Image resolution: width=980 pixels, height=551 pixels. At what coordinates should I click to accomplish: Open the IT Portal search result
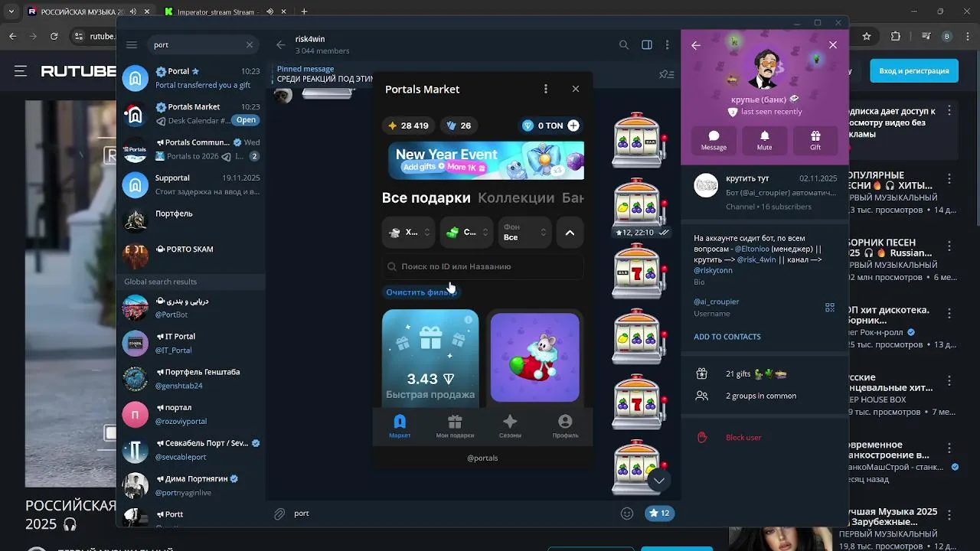(191, 343)
